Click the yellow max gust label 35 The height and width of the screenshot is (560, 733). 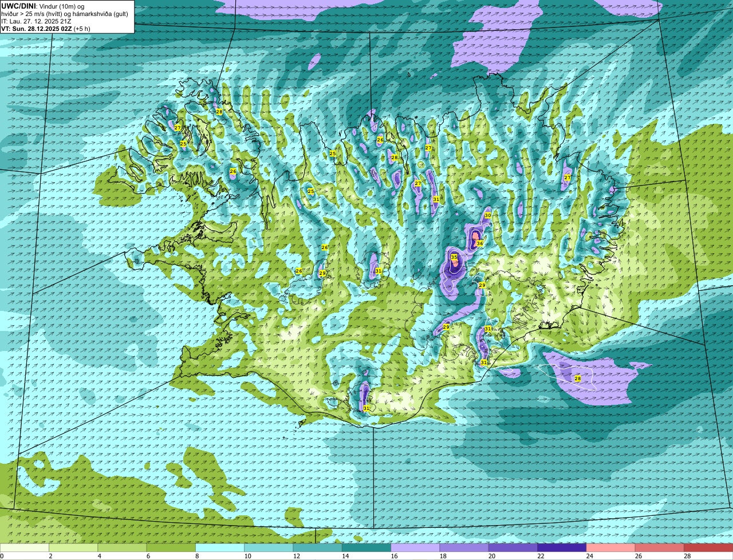[454, 258]
